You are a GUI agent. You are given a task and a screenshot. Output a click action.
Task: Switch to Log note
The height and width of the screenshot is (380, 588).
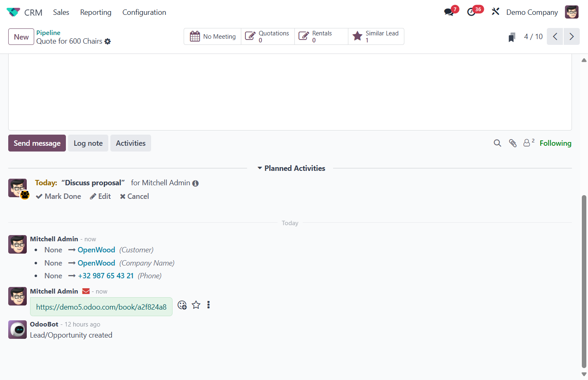point(88,143)
